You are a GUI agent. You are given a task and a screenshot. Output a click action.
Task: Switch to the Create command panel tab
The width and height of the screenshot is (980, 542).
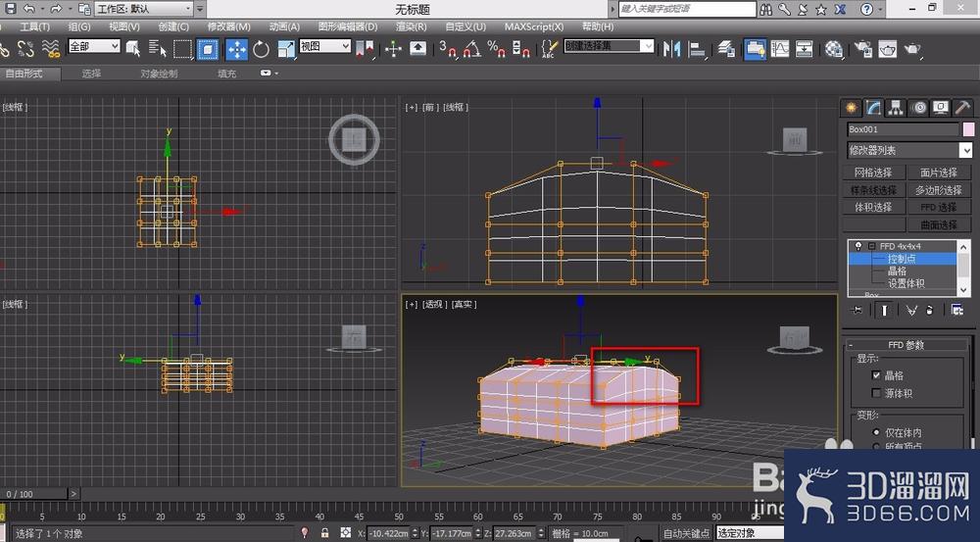[851, 108]
